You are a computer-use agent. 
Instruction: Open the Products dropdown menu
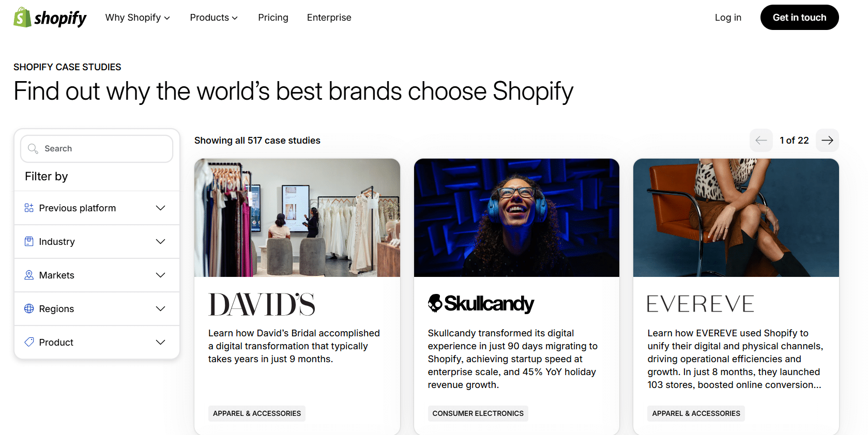(x=214, y=18)
